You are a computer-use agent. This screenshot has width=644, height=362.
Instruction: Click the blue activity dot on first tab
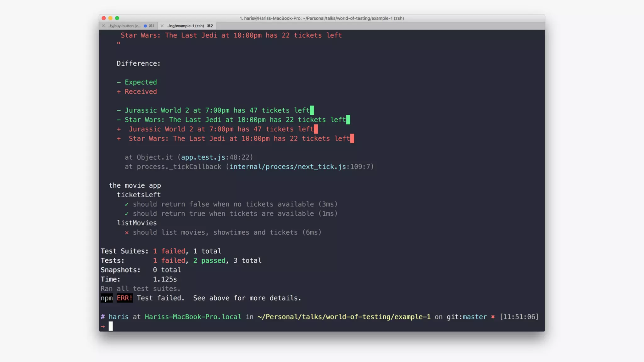point(145,26)
